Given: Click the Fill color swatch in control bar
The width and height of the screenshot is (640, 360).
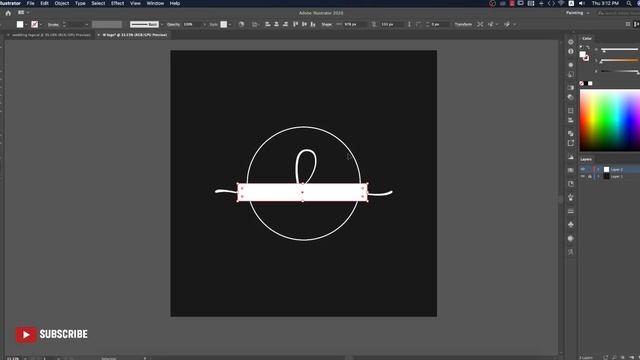Looking at the screenshot, I should (x=20, y=24).
